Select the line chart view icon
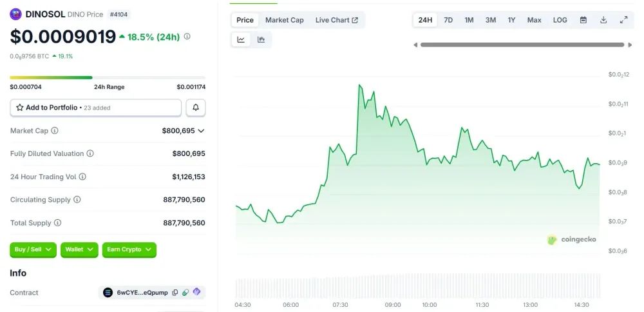 click(241, 39)
